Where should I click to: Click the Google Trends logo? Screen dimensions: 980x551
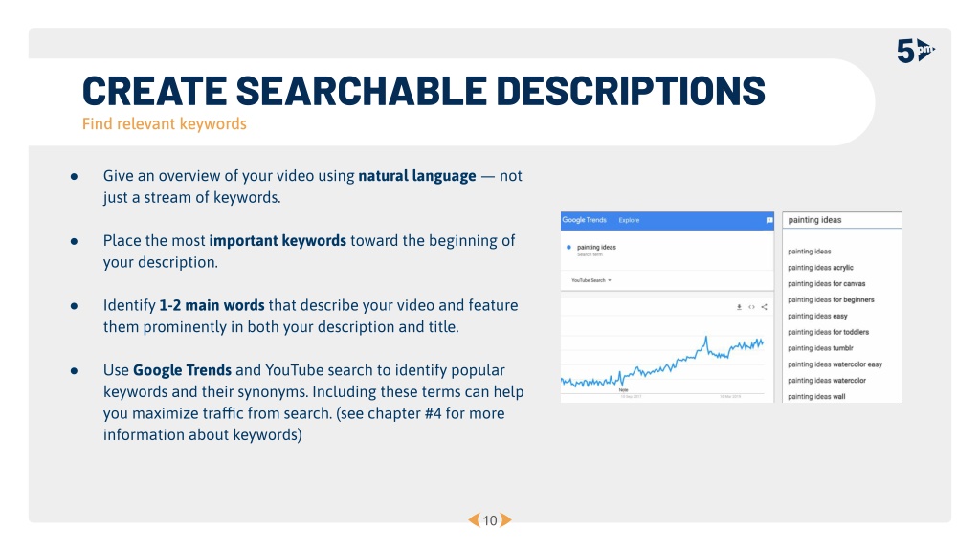coord(585,220)
